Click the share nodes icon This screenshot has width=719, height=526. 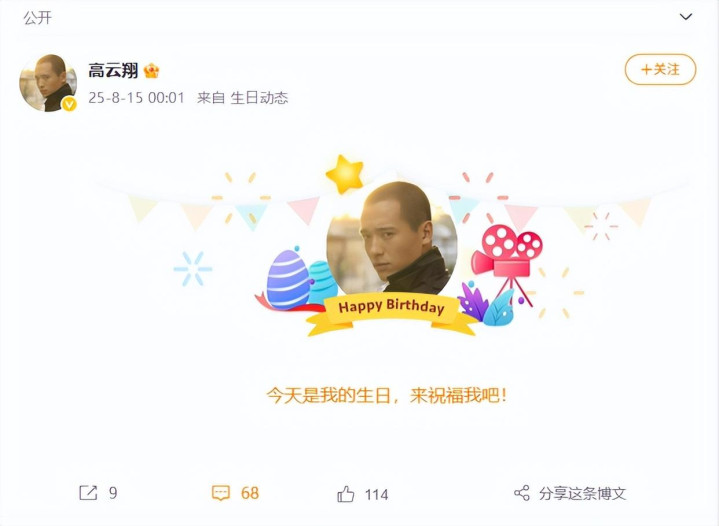522,493
